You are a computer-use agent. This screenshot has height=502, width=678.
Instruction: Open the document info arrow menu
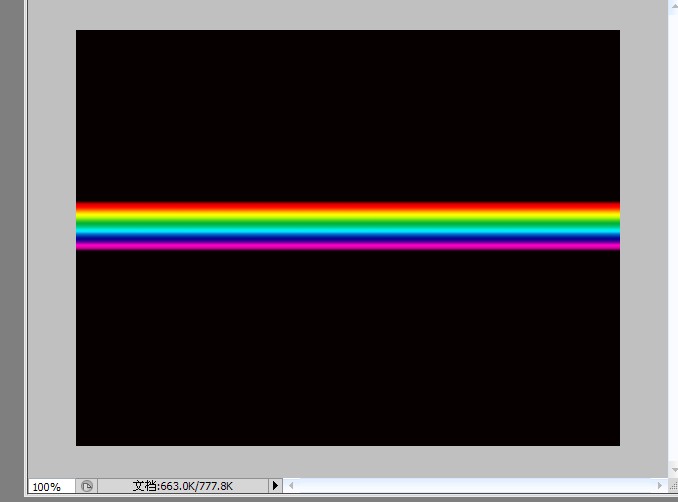tap(275, 486)
